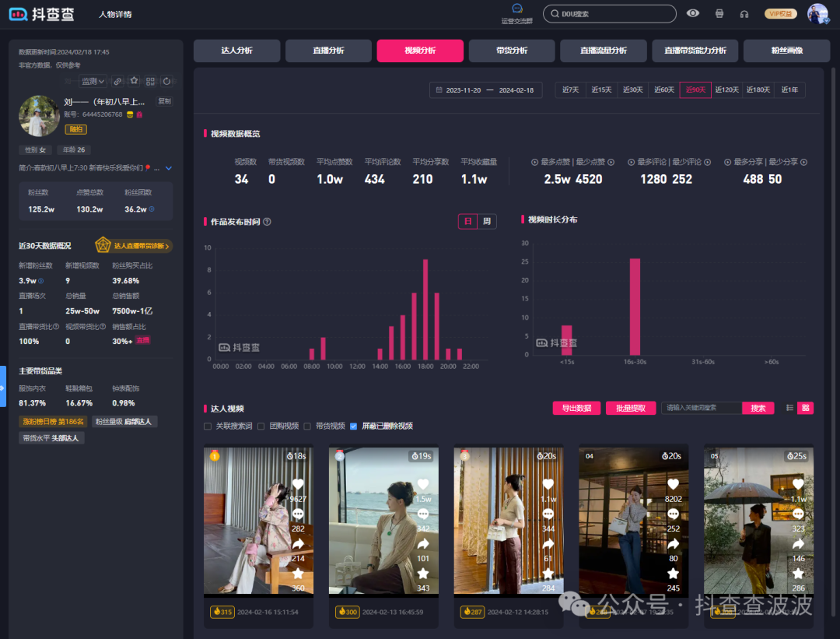Check the 带货视频 checkbox
The width and height of the screenshot is (840, 639).
[307, 427]
